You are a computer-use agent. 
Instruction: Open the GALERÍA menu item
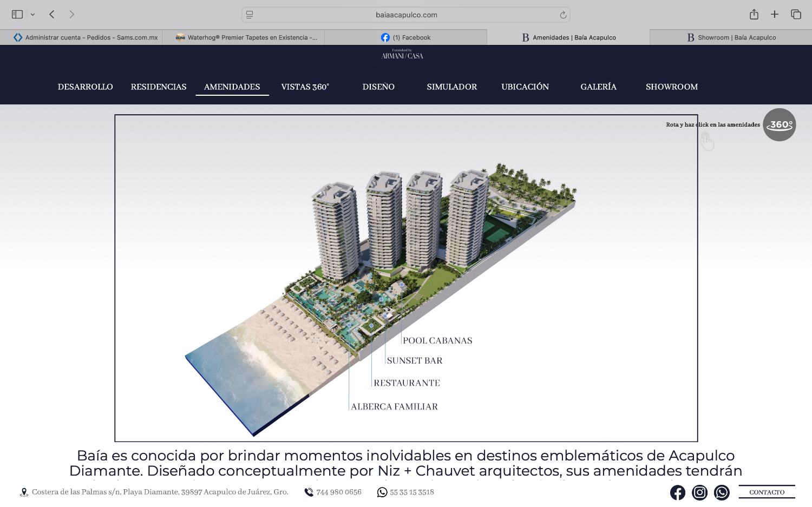pyautogui.click(x=599, y=87)
